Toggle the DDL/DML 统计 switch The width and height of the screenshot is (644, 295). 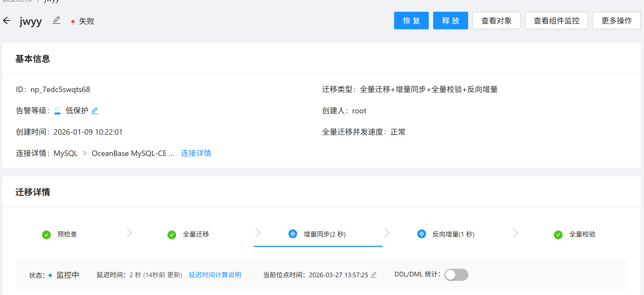pyautogui.click(x=456, y=275)
